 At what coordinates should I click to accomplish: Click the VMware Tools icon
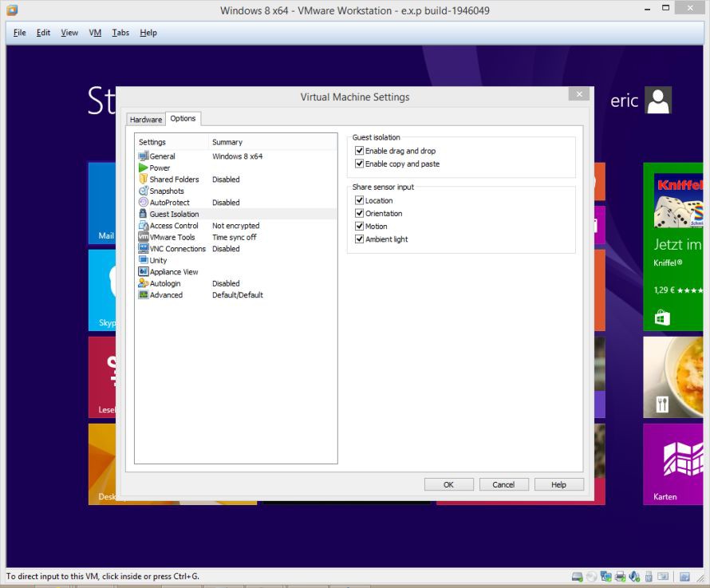tap(143, 237)
